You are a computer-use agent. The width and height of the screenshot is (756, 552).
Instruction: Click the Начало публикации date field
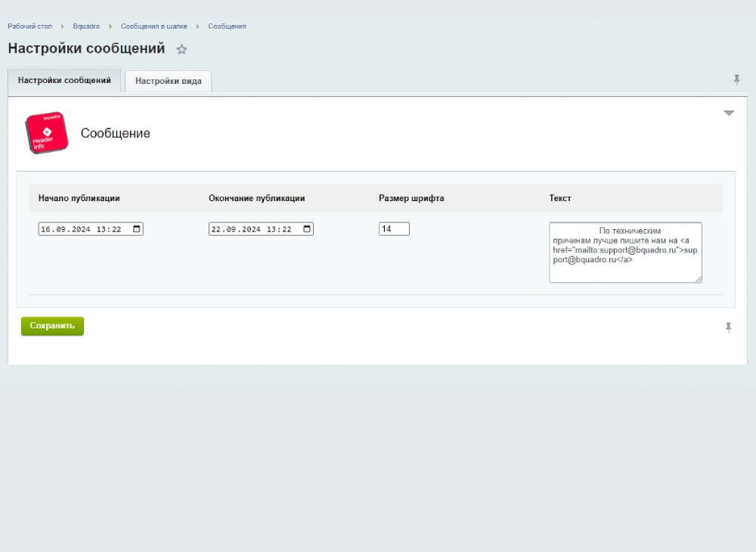(x=91, y=229)
